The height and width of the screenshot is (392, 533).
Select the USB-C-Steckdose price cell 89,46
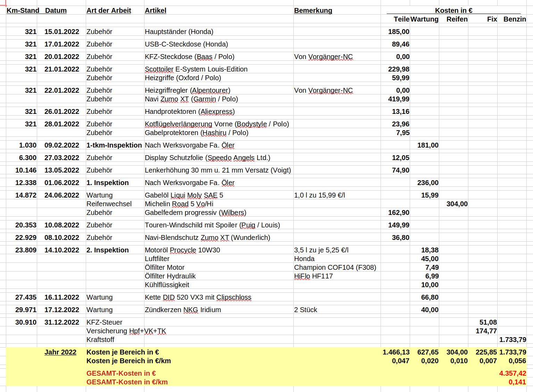coord(400,44)
